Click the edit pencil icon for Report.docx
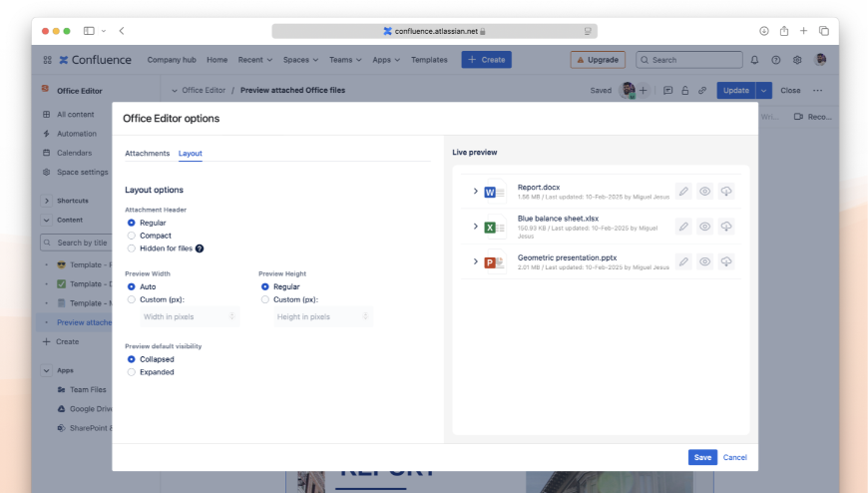The image size is (868, 493). point(683,192)
